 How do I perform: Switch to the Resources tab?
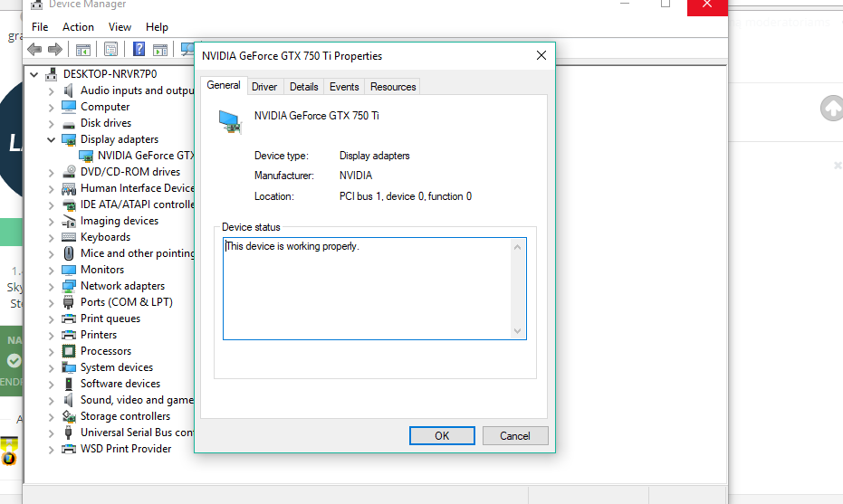[393, 87]
